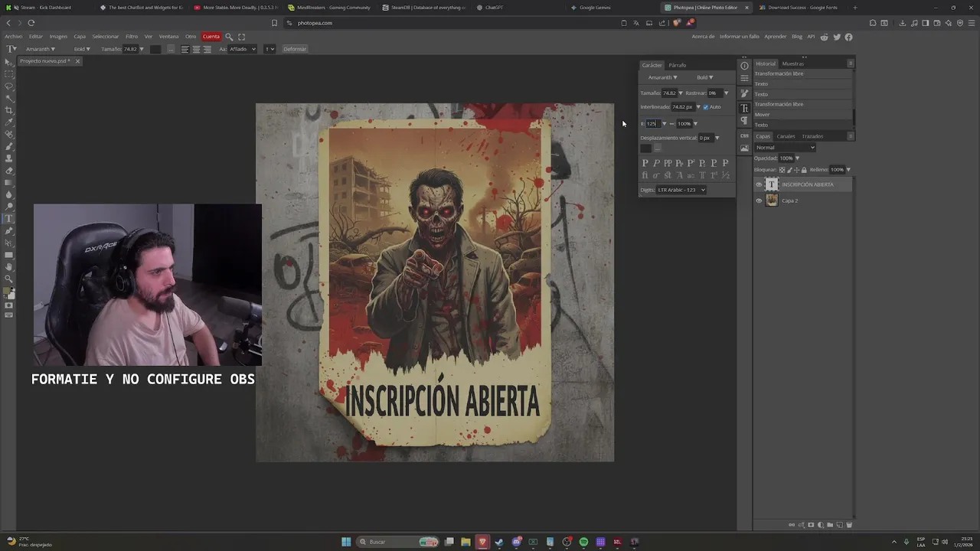The image size is (980, 551).
Task: Select the INSCRIPCIÓN ABIERTA layer thumbnail
Action: pyautogui.click(x=772, y=184)
